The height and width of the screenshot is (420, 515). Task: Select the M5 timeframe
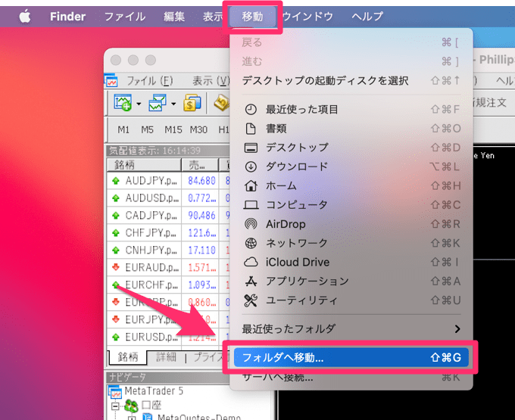(147, 130)
